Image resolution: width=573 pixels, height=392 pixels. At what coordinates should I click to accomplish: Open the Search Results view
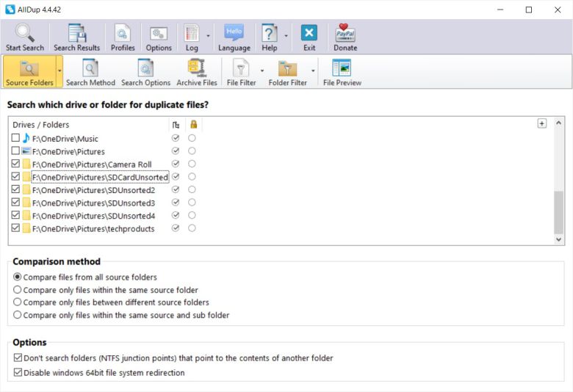click(x=76, y=34)
